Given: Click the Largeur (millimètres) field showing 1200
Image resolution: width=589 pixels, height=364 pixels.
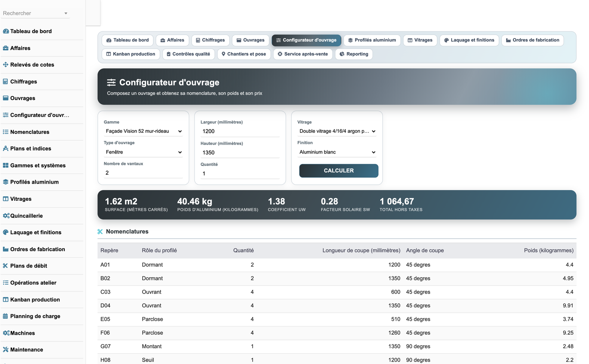Looking at the screenshot, I should point(240,132).
